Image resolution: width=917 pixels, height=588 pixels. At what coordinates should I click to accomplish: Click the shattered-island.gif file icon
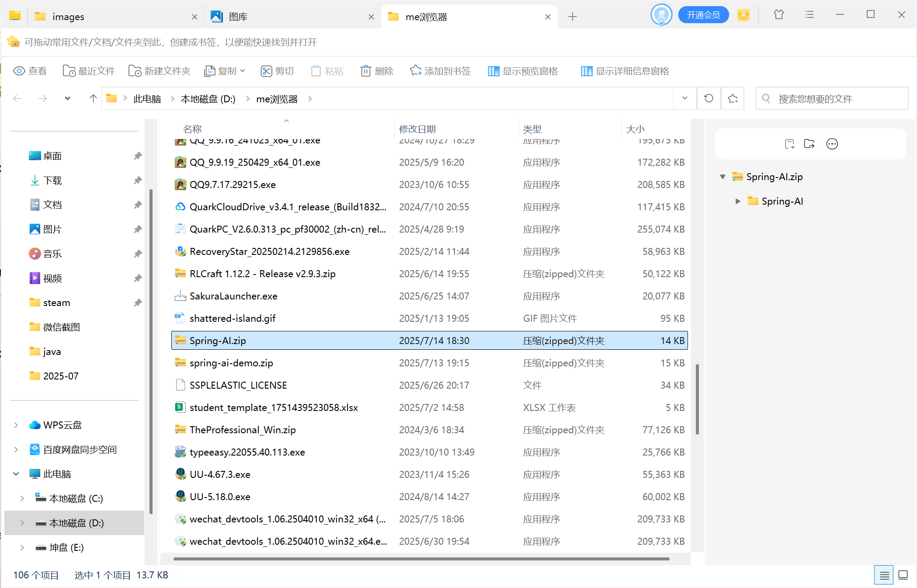pyautogui.click(x=180, y=318)
